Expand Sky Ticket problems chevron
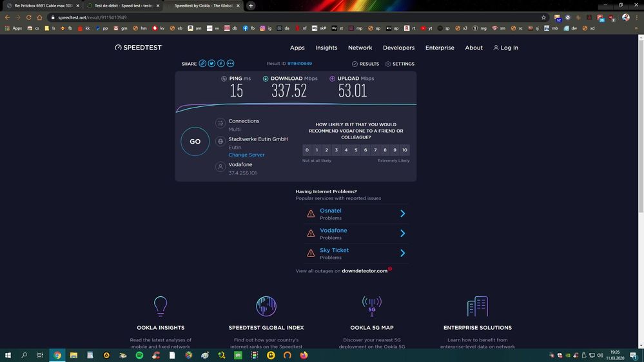This screenshot has height=362, width=644. (x=402, y=253)
